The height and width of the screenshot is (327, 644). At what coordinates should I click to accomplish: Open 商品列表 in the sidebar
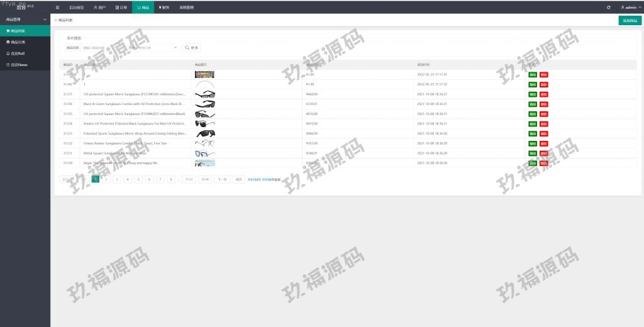pos(25,31)
